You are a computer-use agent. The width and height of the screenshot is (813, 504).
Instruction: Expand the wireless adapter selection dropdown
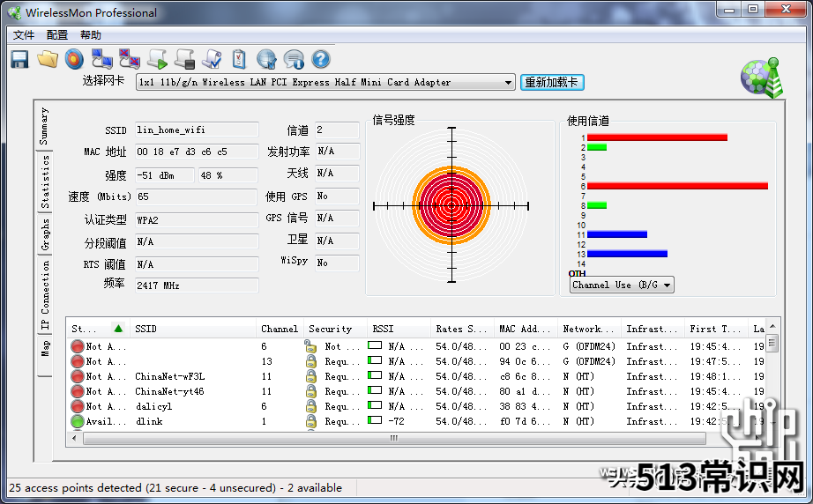[x=508, y=82]
